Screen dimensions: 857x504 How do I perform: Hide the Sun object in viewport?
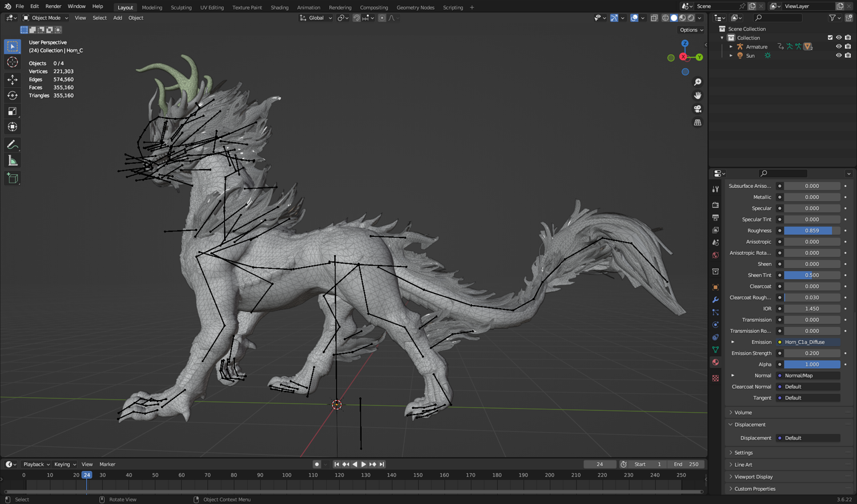(839, 55)
